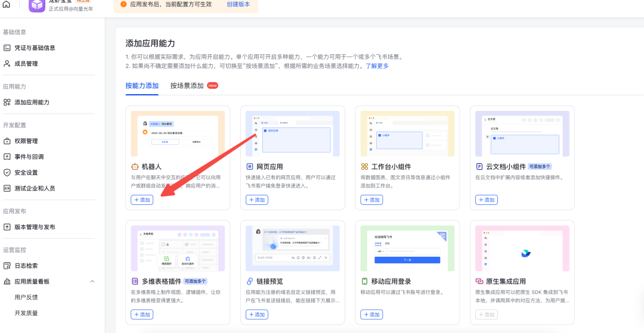This screenshot has height=333, width=644.
Task: Click the 成员管理 sidebar icon
Action: (x=7, y=64)
